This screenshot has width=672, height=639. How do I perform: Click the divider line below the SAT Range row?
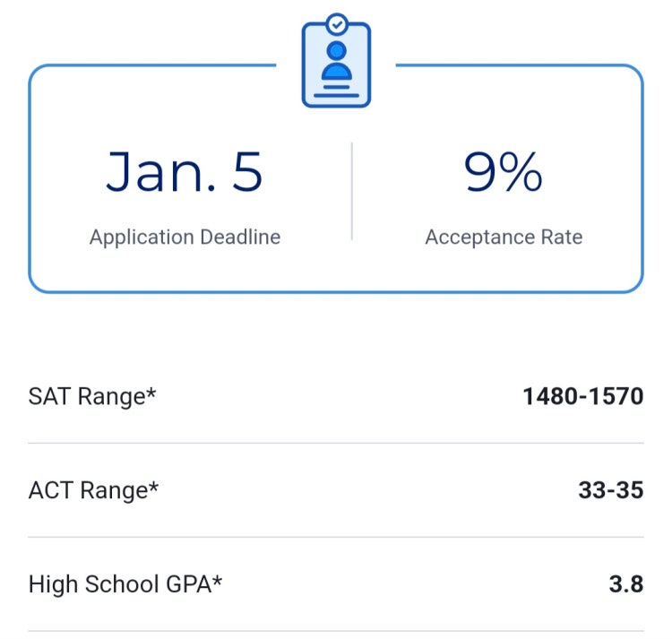[x=336, y=443]
